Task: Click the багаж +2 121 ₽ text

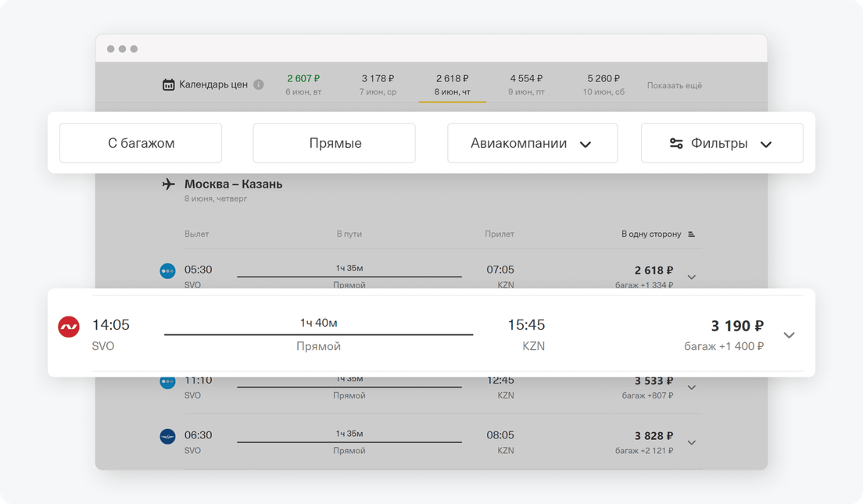Action: pos(644,451)
